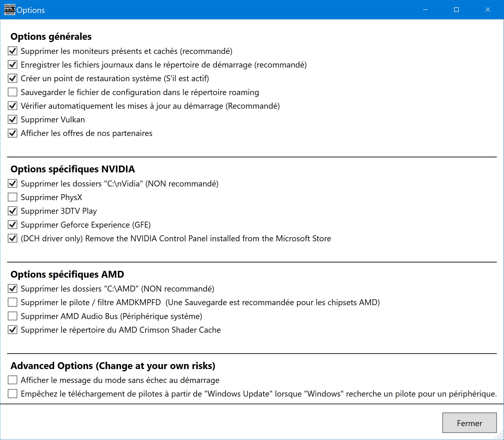
Task: Click the 'Options spécifiques NVIDIA' heading
Action: (x=73, y=169)
